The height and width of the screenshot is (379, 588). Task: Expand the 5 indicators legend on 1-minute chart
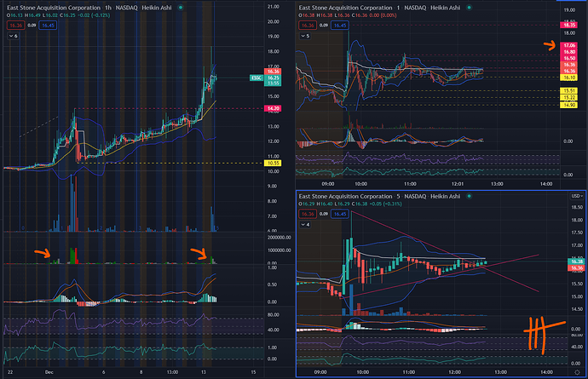305,36
